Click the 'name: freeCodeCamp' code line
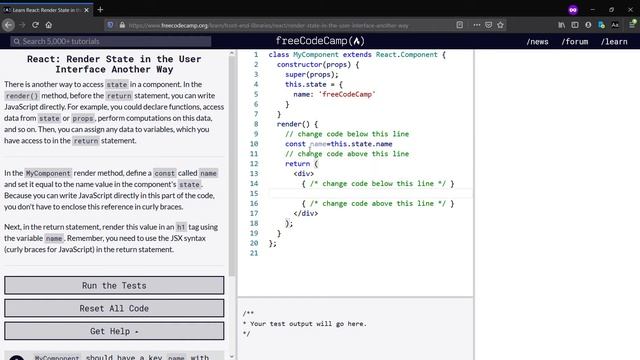The image size is (640, 360). click(334, 94)
